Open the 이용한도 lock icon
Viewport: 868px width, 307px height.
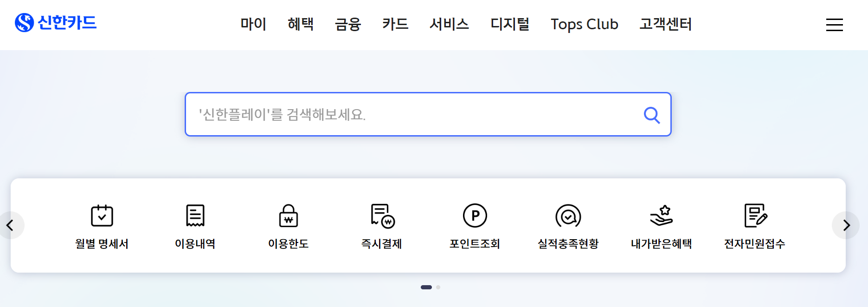point(289,216)
